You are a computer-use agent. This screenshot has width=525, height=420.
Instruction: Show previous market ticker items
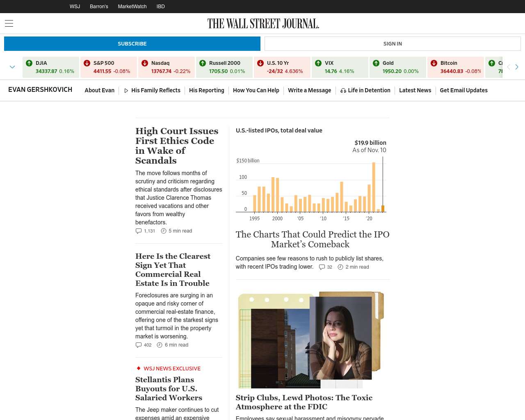(x=509, y=67)
